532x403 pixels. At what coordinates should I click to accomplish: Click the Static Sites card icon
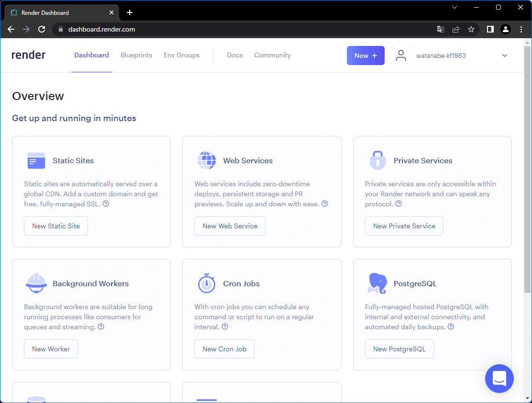point(36,161)
